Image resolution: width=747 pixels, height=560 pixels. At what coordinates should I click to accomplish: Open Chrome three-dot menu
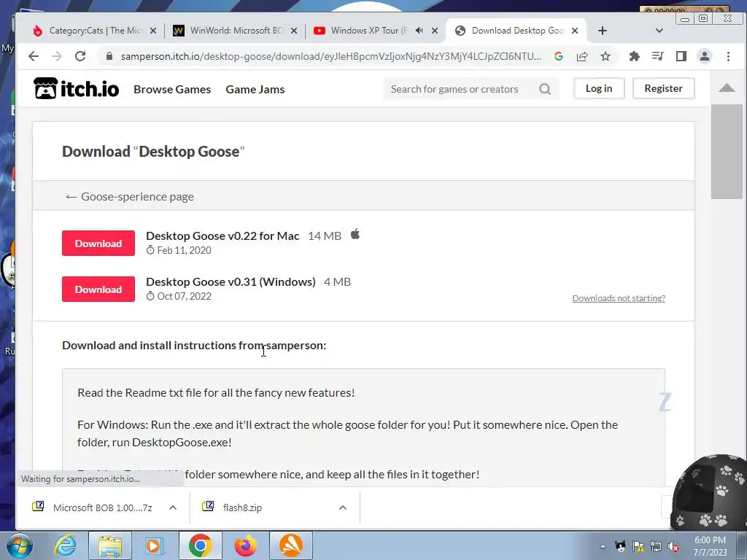728,56
